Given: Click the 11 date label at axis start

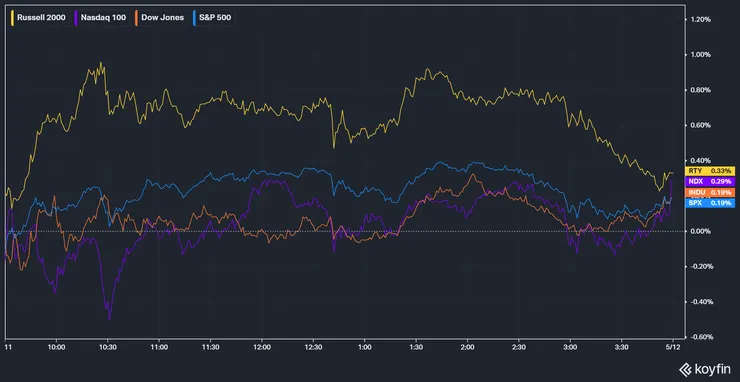Looking at the screenshot, I should click(8, 347).
